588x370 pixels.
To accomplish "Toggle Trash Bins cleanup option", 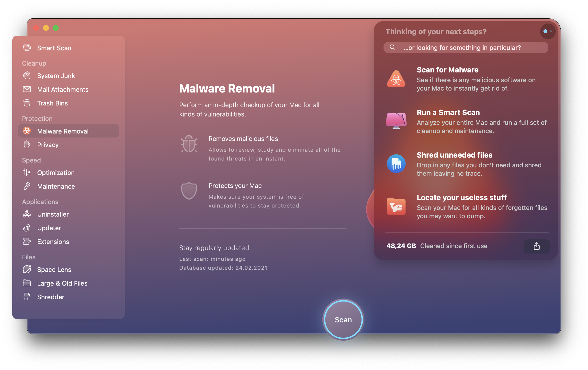I will point(52,103).
